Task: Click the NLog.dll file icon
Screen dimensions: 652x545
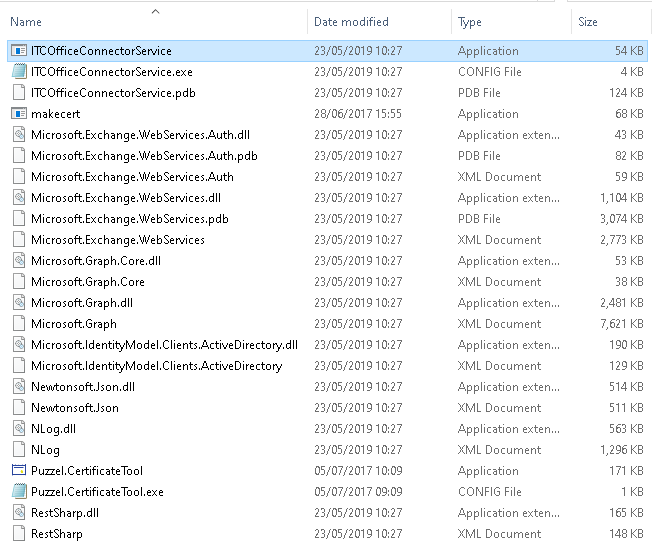Action: click(19, 429)
